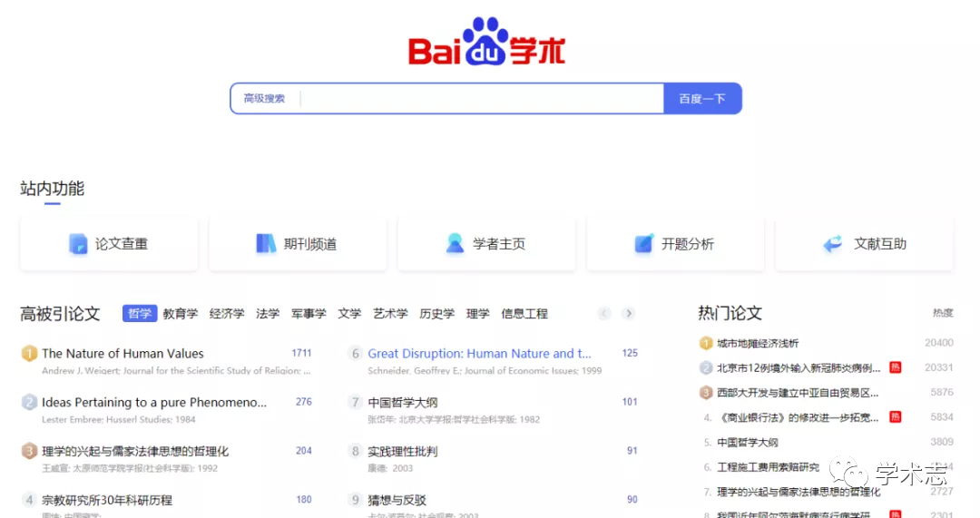The image size is (980, 518).
Task: Select the 教育学 subject tab
Action: pos(180,314)
